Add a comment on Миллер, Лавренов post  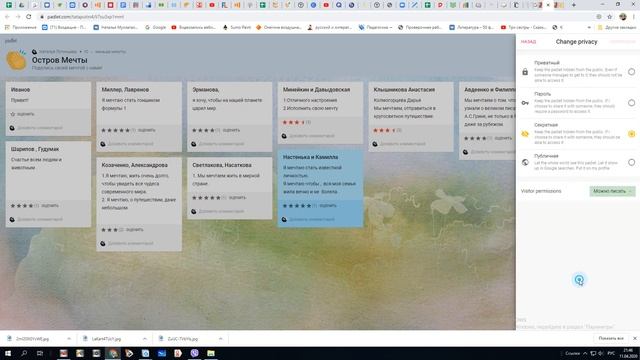click(x=130, y=144)
